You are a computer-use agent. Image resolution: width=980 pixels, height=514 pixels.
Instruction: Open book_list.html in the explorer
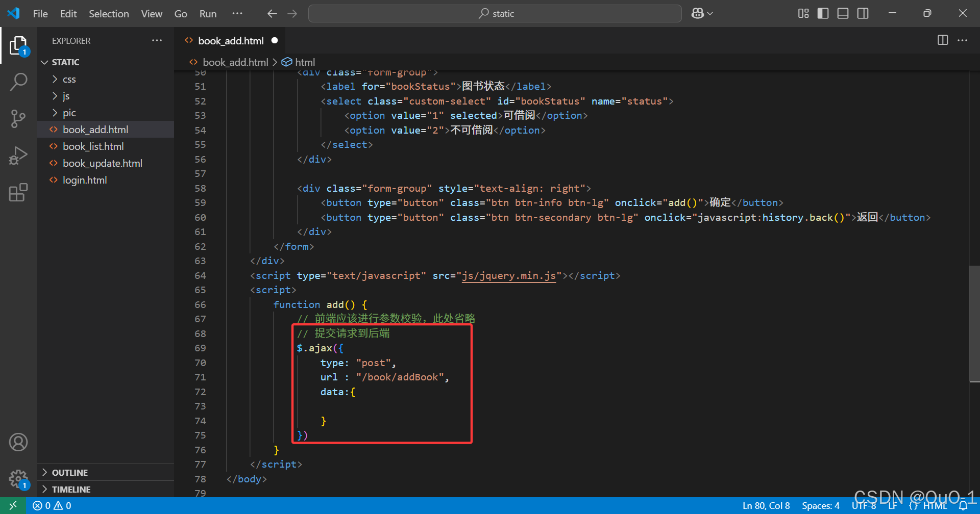click(93, 146)
